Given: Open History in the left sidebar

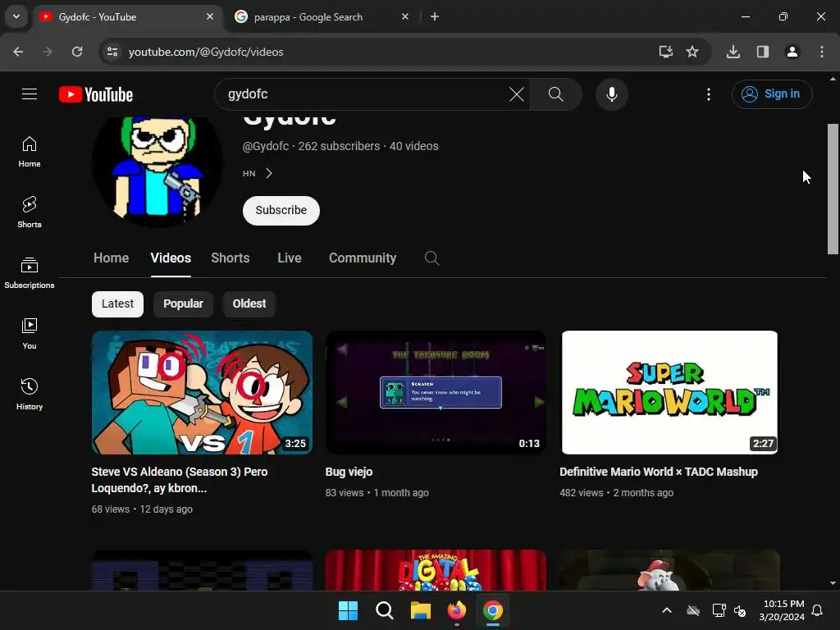Looking at the screenshot, I should coord(30,394).
